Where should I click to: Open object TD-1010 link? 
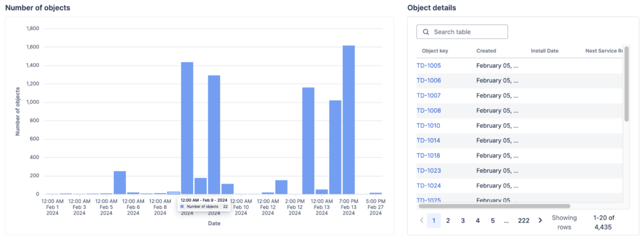429,126
